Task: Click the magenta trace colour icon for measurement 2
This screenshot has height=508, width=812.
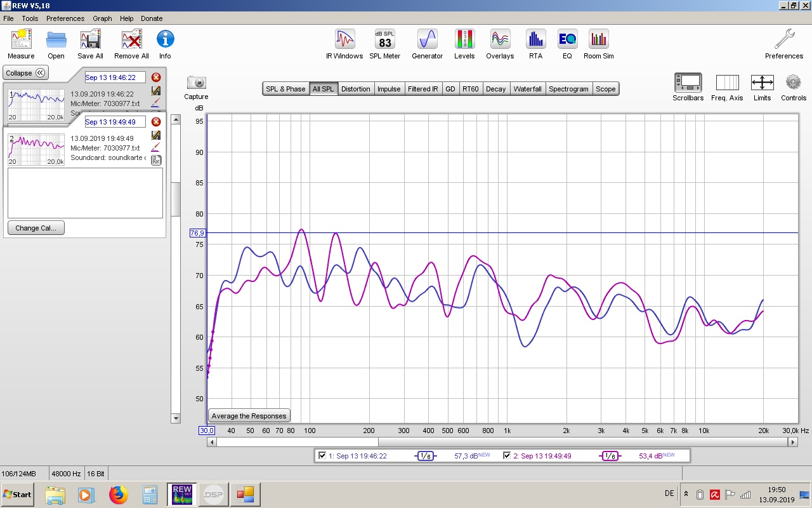Action: tap(156, 147)
